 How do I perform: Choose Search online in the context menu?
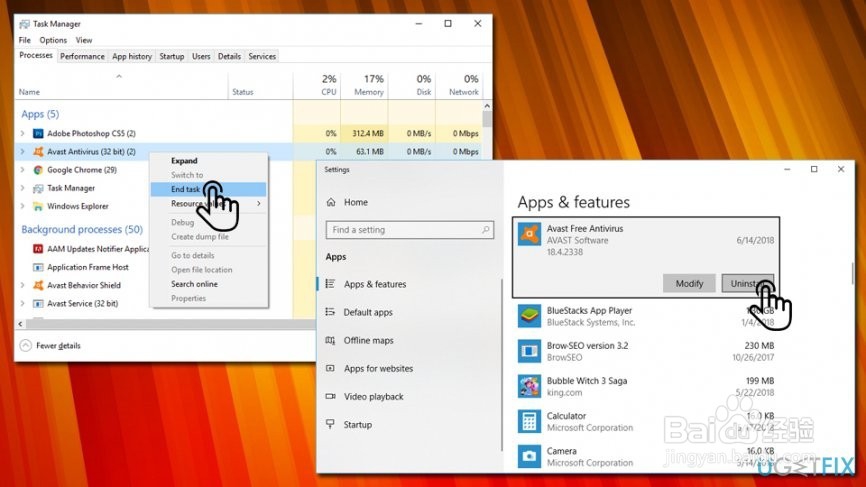208,284
